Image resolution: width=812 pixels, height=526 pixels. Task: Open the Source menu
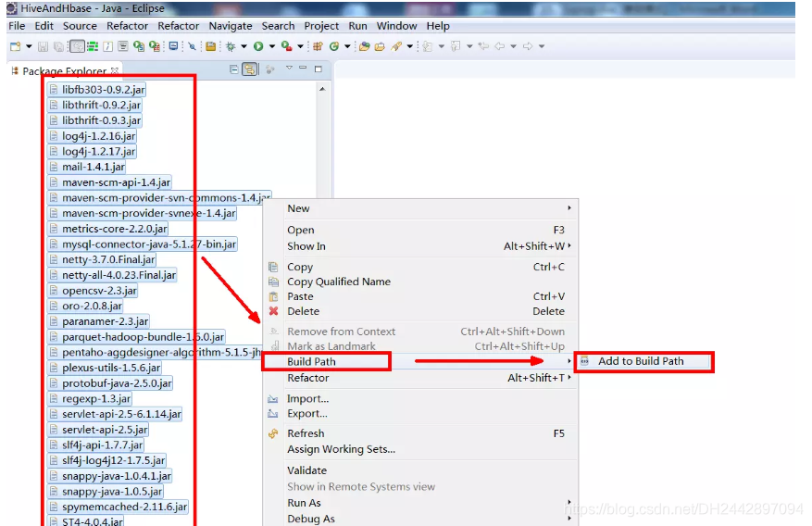(80, 26)
